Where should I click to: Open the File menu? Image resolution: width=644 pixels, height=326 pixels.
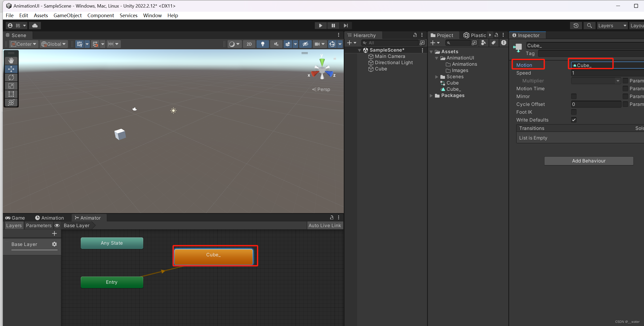coord(10,15)
